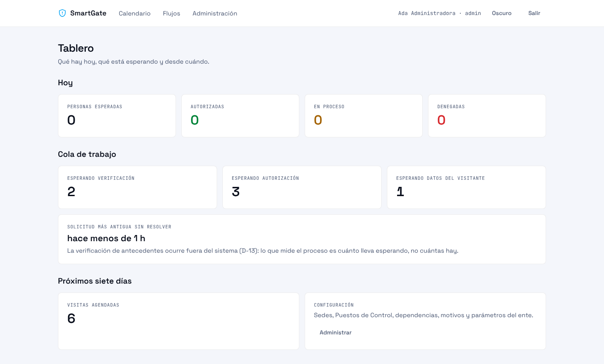Click the 'Cola de trabajo' section heading
604x364 pixels.
pyautogui.click(x=87, y=154)
